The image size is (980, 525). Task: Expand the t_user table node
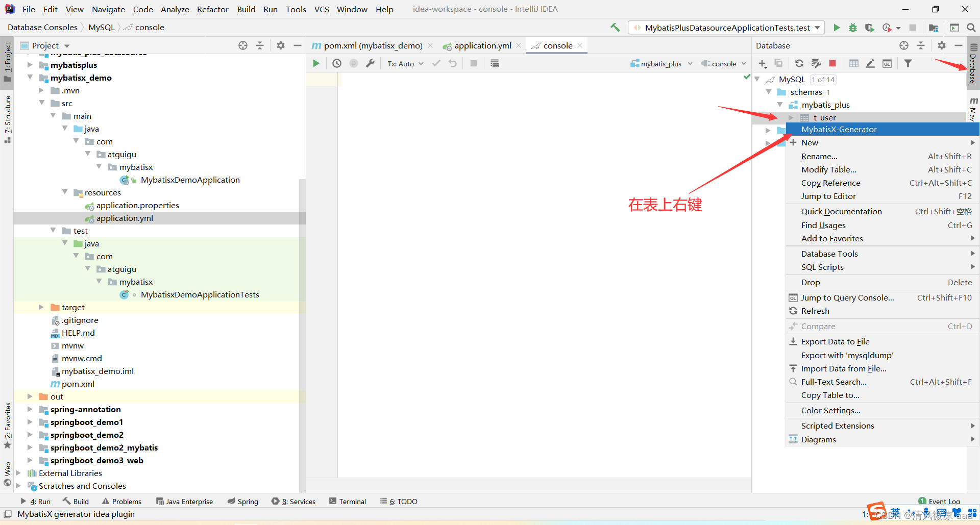pos(792,117)
